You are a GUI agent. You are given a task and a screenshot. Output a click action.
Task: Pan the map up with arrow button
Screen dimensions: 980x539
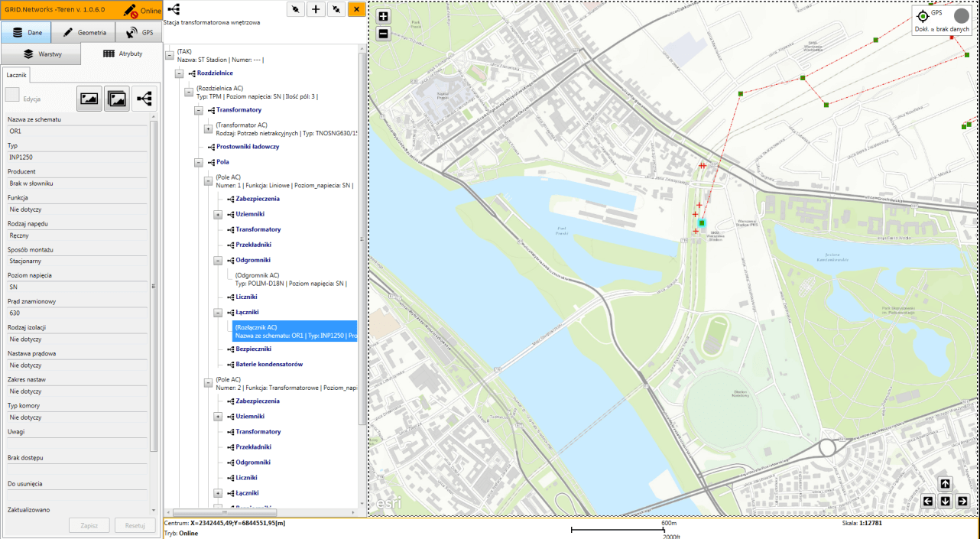(x=945, y=484)
